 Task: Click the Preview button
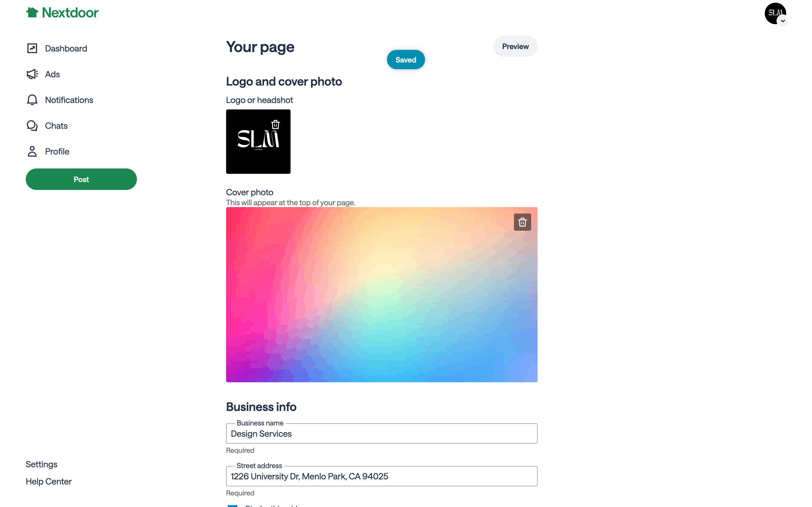point(515,46)
